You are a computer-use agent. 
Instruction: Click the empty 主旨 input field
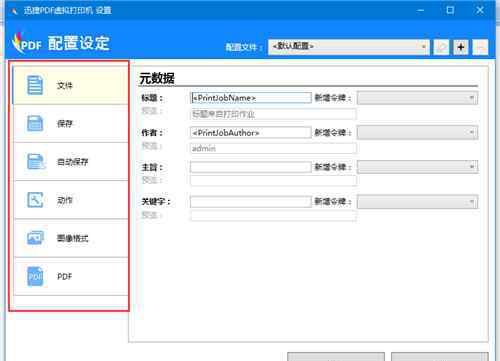[251, 167]
